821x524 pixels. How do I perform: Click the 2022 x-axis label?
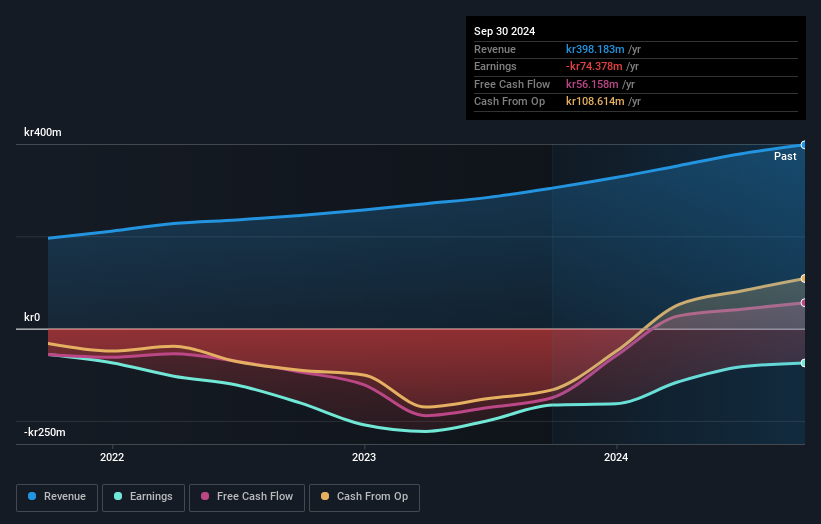(112, 457)
